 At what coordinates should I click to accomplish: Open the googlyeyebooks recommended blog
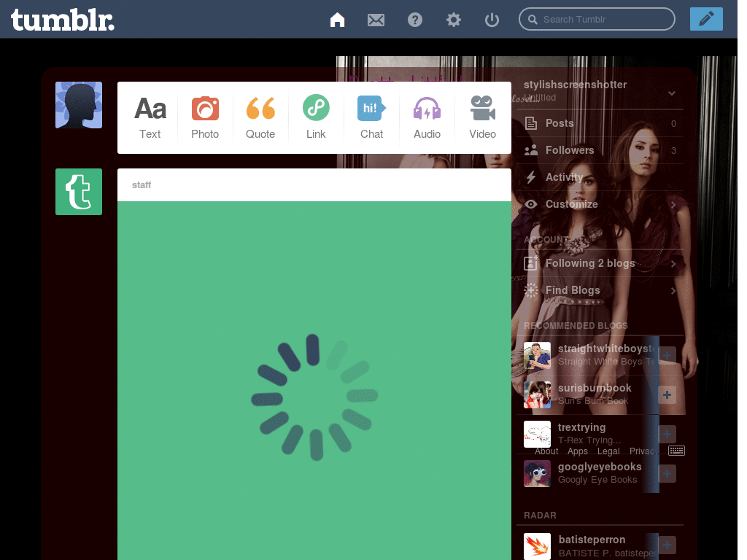[x=600, y=467]
